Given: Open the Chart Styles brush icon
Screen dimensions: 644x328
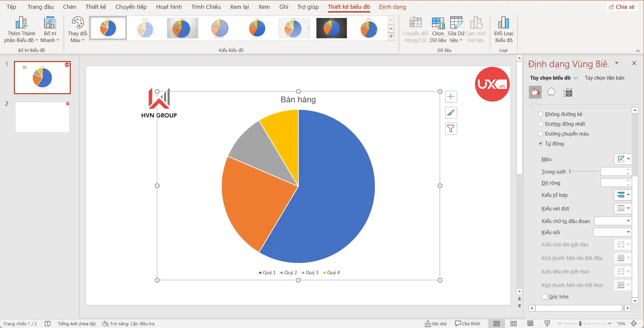Looking at the screenshot, I should [451, 113].
